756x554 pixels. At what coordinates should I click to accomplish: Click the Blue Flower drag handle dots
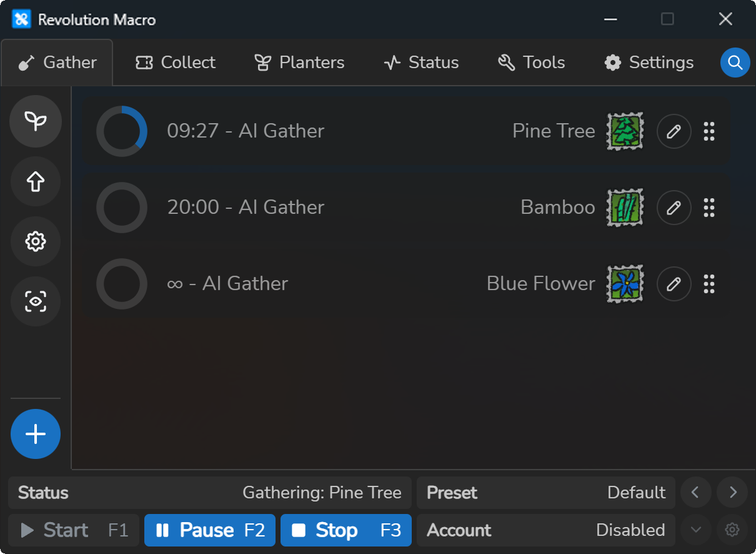709,284
